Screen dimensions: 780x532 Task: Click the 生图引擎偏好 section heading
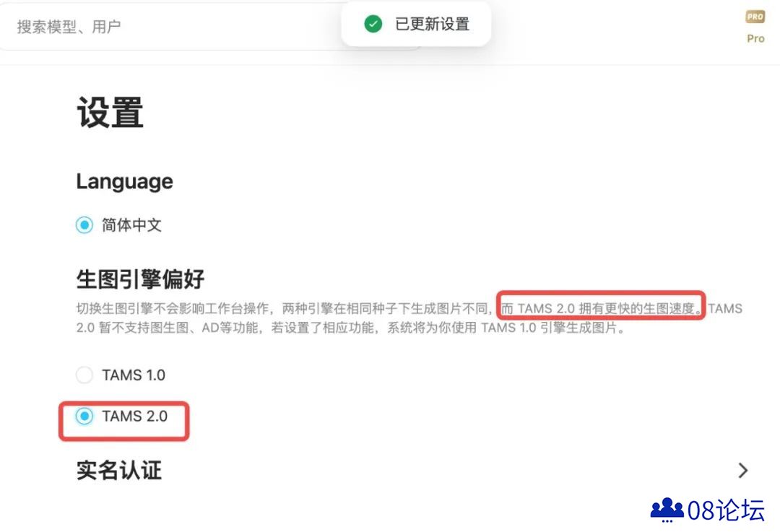click(140, 279)
